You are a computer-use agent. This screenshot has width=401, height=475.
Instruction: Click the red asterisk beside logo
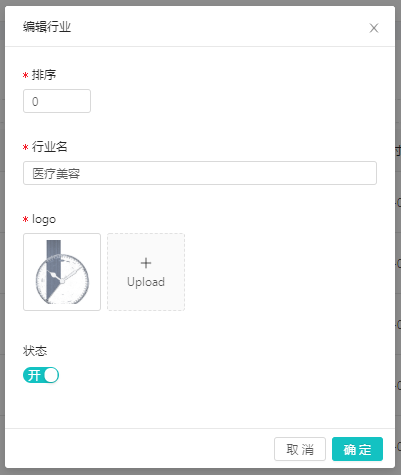(x=25, y=220)
